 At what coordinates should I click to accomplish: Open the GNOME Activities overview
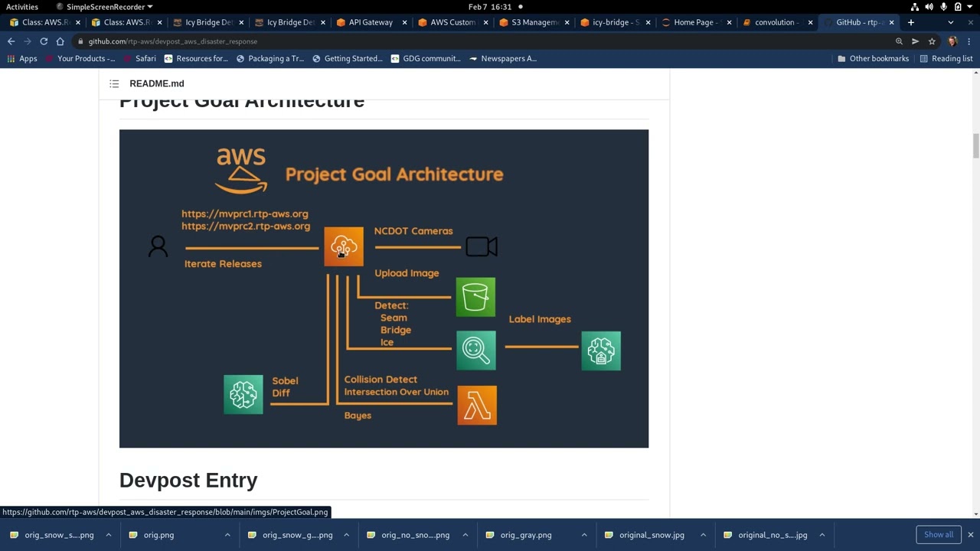pos(22,7)
